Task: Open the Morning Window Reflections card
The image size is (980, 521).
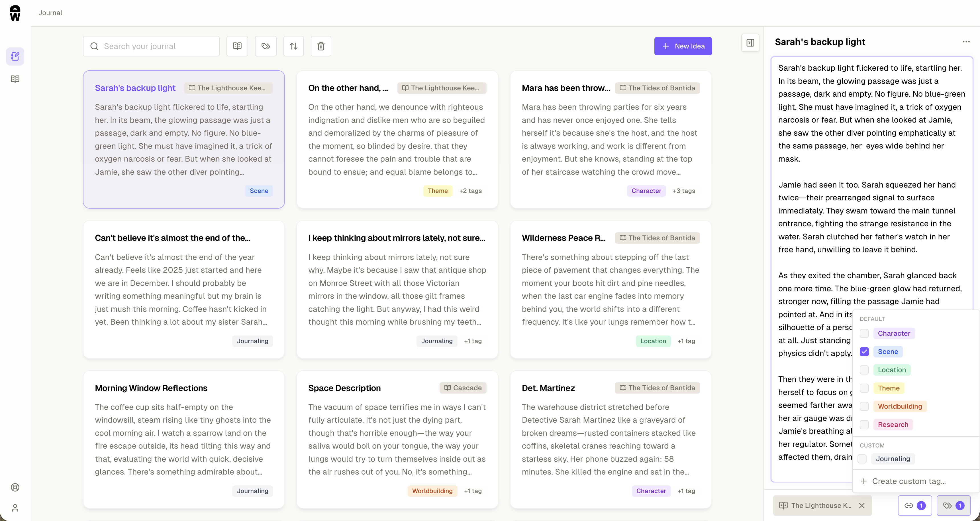Action: [184, 439]
